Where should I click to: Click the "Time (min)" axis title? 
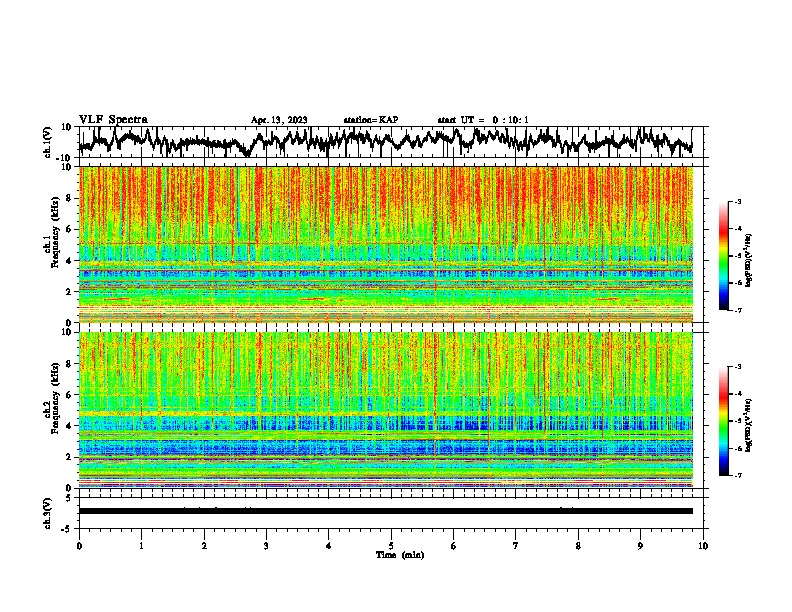tap(400, 555)
